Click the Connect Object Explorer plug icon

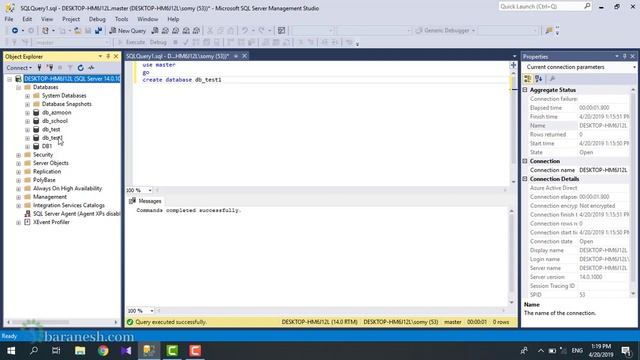(39, 68)
